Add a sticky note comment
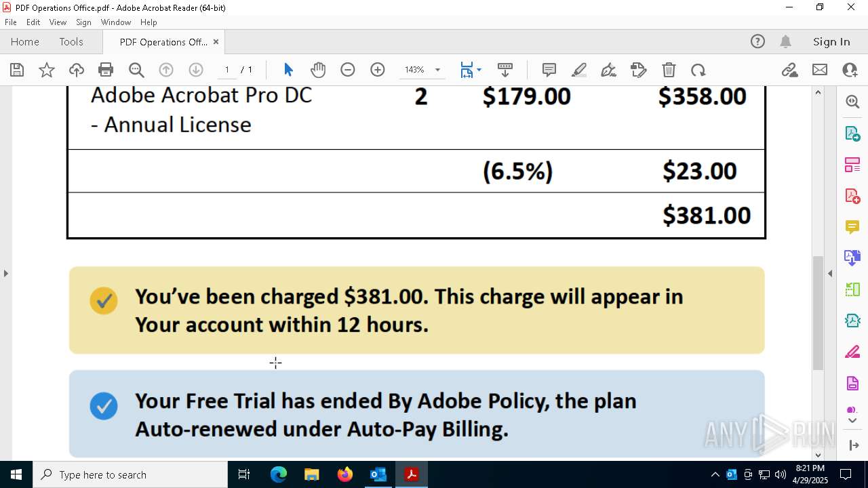This screenshot has height=488, width=868. [x=549, y=70]
